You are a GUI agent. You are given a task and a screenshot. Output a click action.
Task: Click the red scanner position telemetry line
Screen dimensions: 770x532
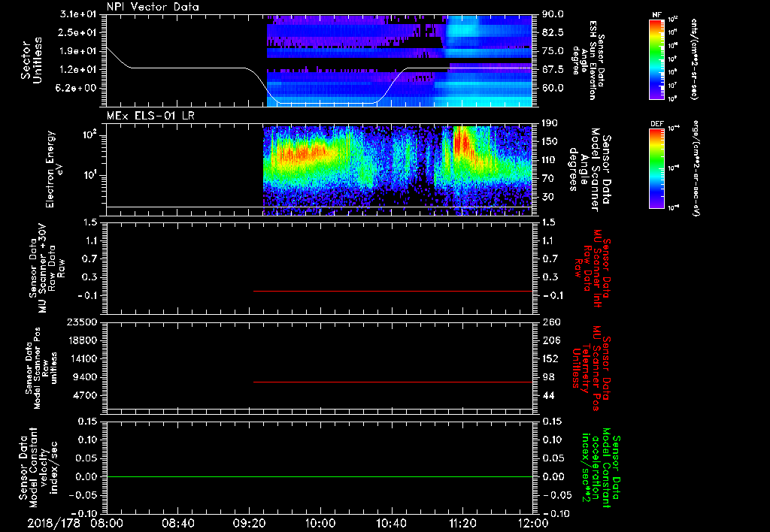tap(393, 382)
